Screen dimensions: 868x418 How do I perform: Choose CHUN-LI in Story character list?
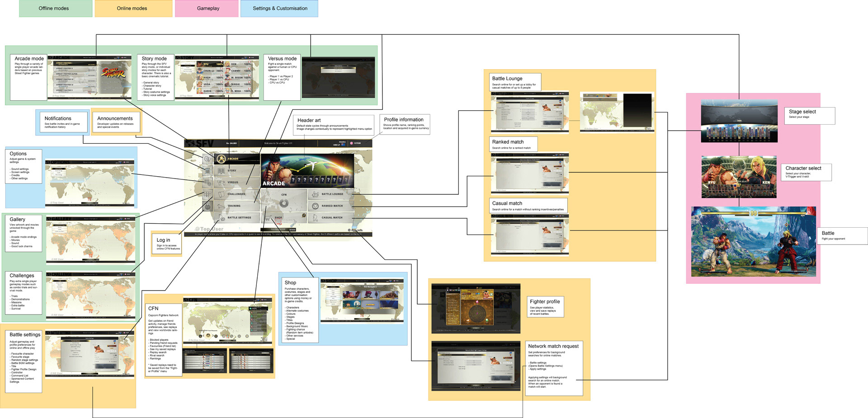[210, 71]
